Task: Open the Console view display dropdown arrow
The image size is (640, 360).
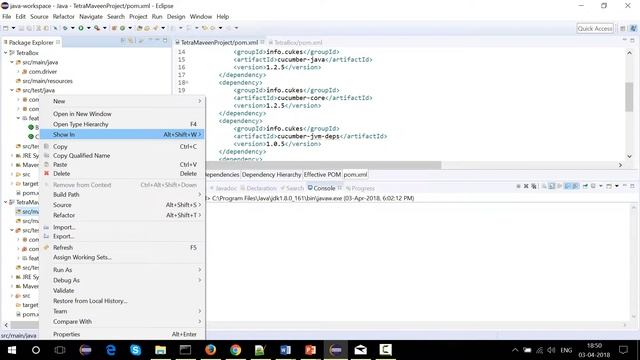Action: click(x=601, y=186)
